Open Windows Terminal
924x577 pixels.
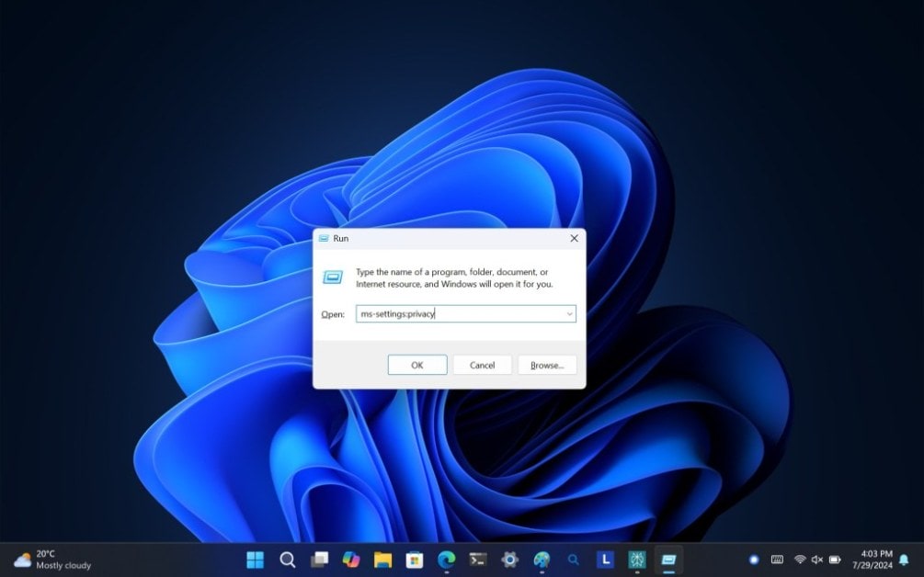(477, 560)
